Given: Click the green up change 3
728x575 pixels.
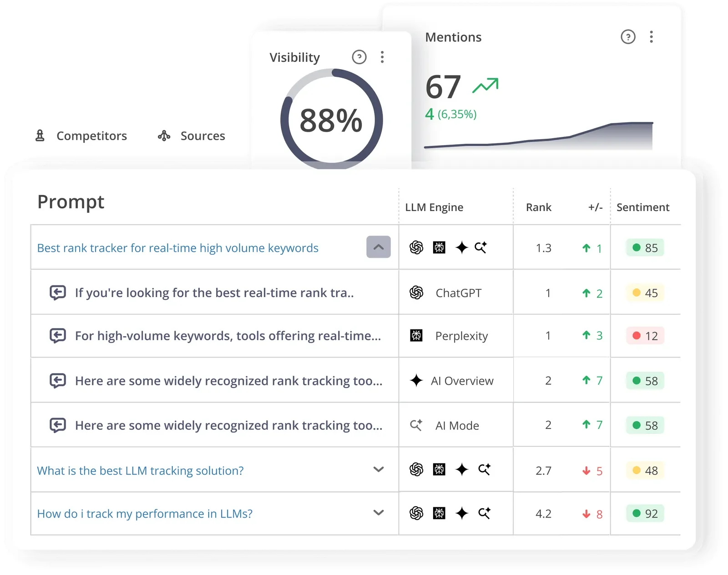Looking at the screenshot, I should coord(592,336).
